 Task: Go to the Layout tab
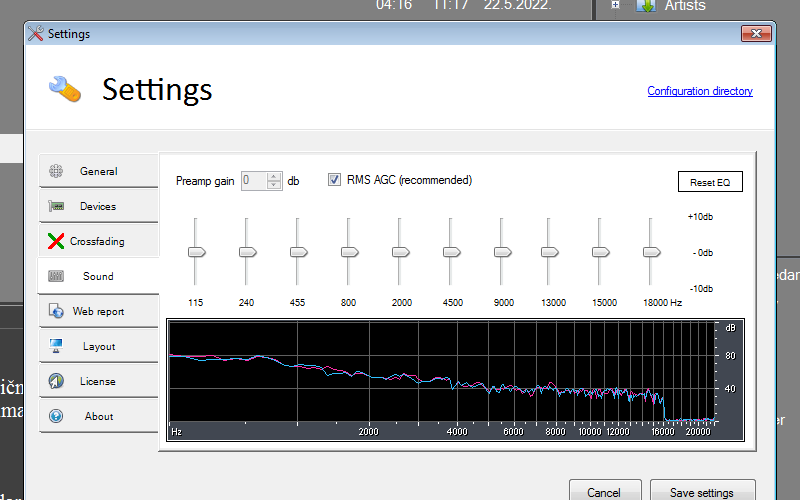[x=98, y=346]
